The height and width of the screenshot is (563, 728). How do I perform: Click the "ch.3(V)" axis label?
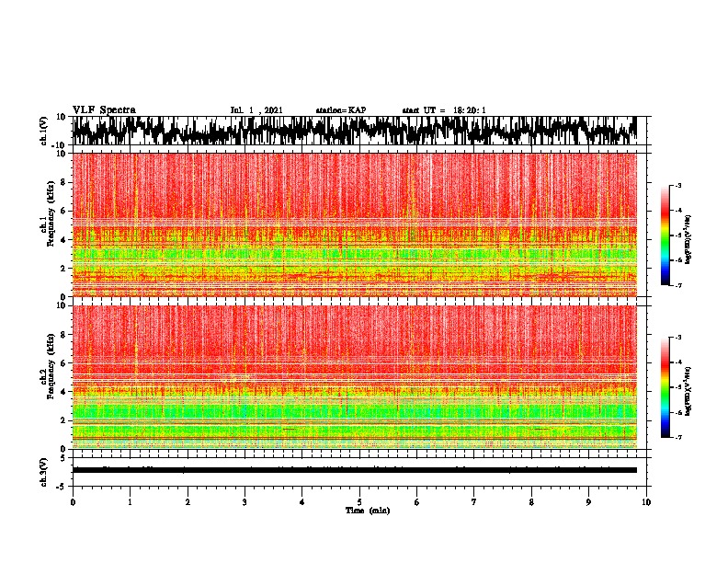coord(44,472)
